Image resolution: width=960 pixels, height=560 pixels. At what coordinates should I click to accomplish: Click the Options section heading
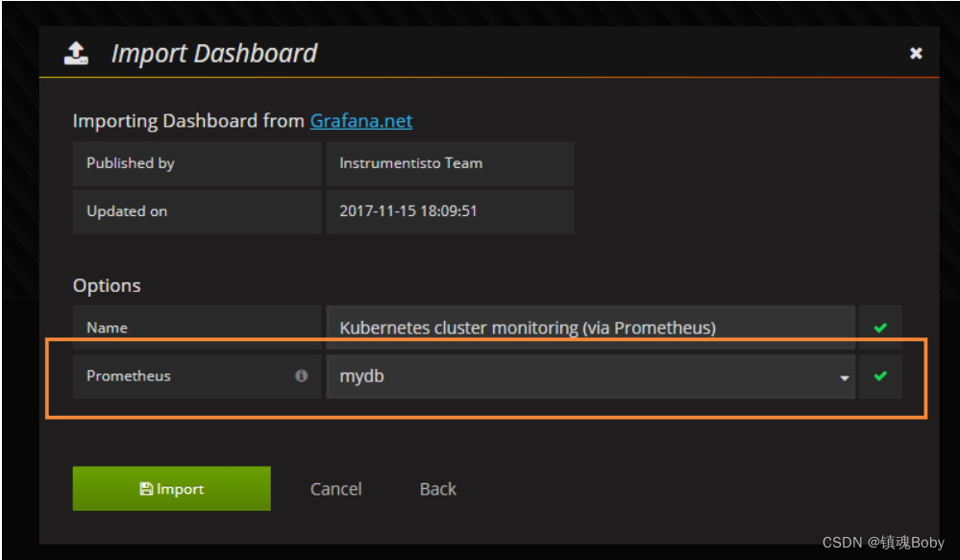[x=107, y=285]
